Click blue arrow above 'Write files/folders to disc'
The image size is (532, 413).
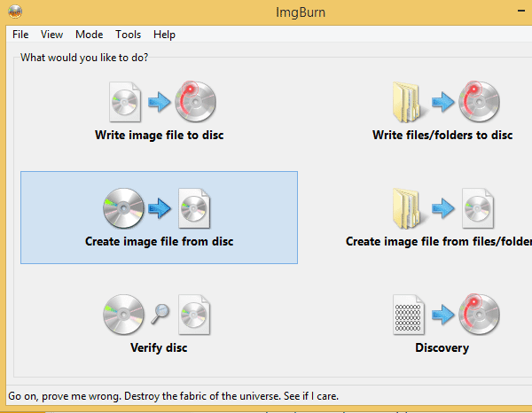[x=442, y=102]
